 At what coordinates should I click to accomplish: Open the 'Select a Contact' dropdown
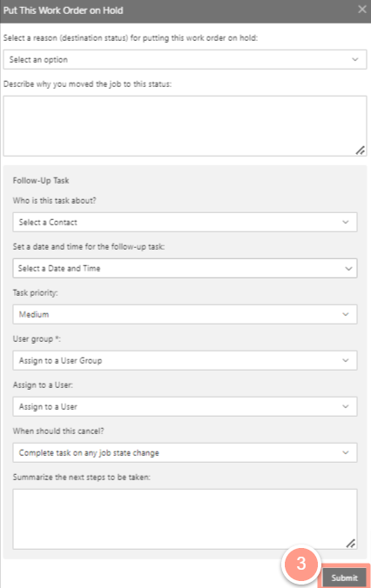tap(185, 222)
